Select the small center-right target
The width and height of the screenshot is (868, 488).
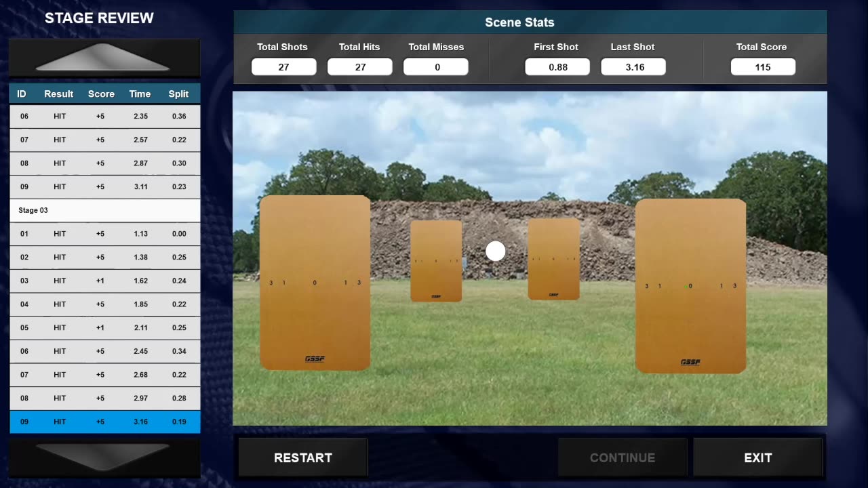(553, 259)
